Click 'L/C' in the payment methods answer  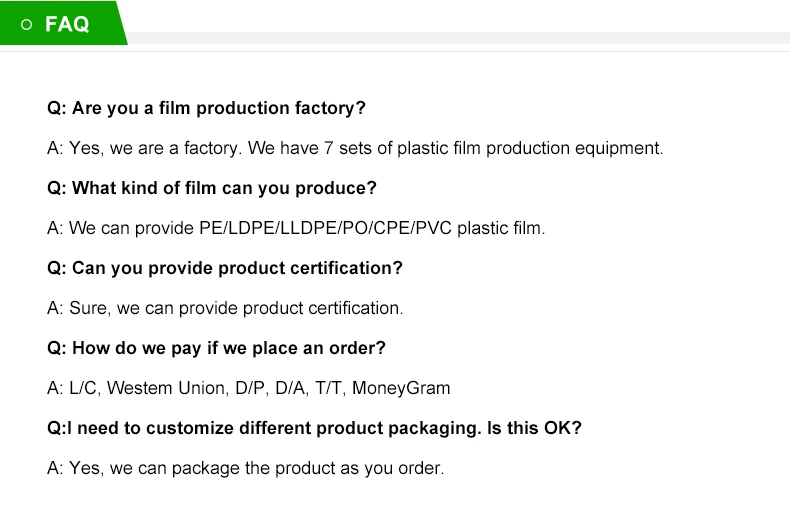point(83,388)
